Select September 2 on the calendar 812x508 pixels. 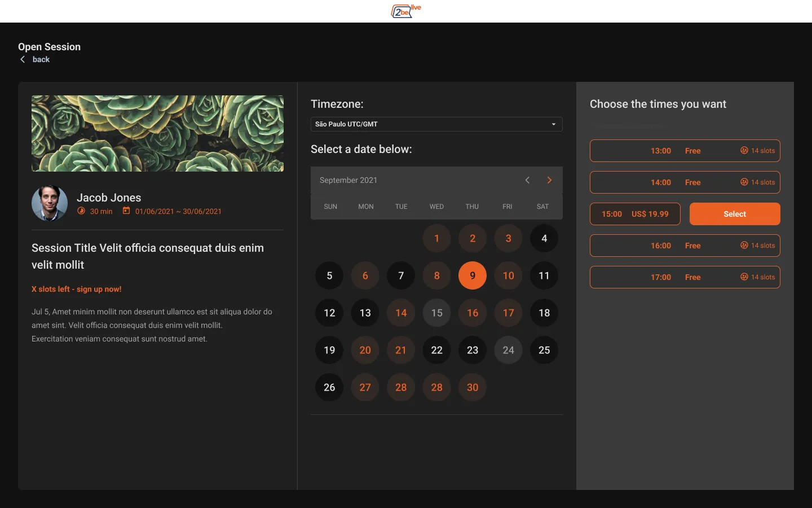(x=473, y=238)
